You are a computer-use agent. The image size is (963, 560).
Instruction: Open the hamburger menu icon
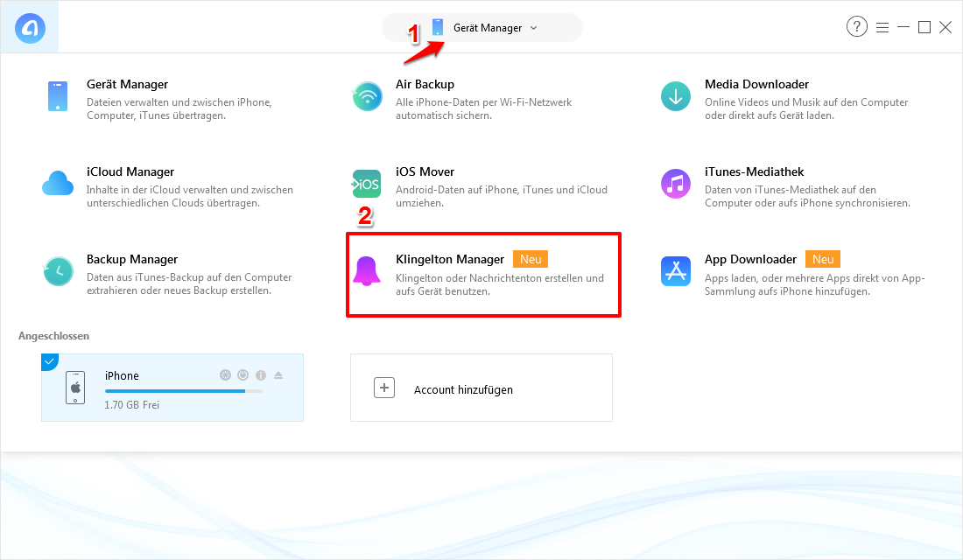tap(882, 28)
